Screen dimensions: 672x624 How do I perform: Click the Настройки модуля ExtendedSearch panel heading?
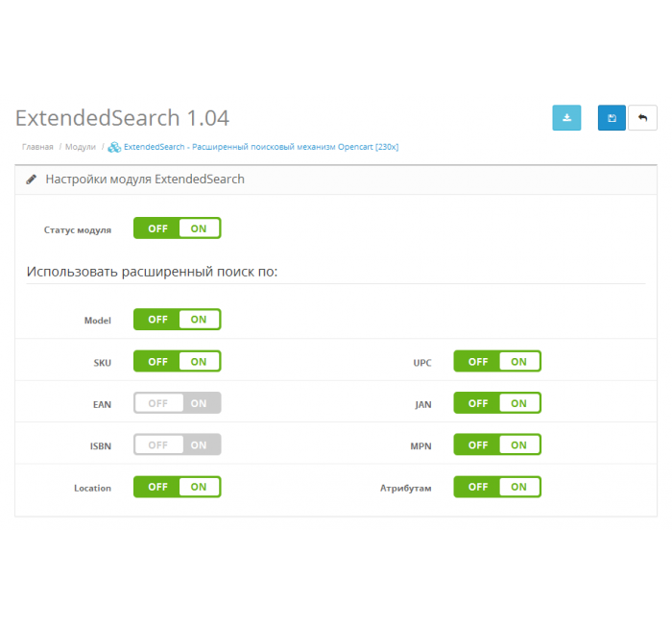(x=145, y=180)
